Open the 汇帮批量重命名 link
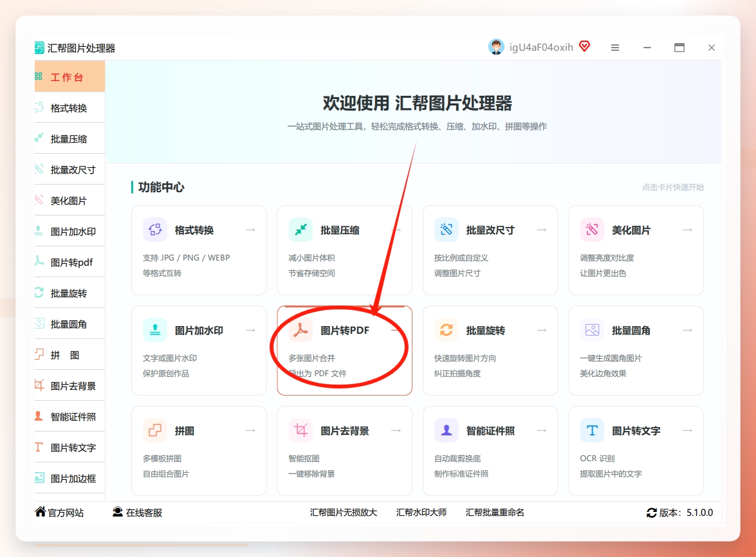 [x=495, y=513]
